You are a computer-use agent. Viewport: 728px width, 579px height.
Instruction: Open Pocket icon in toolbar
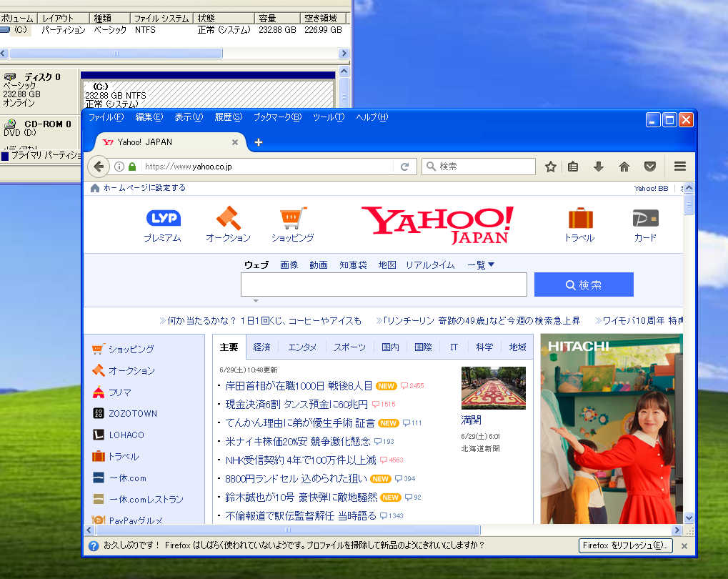click(650, 167)
